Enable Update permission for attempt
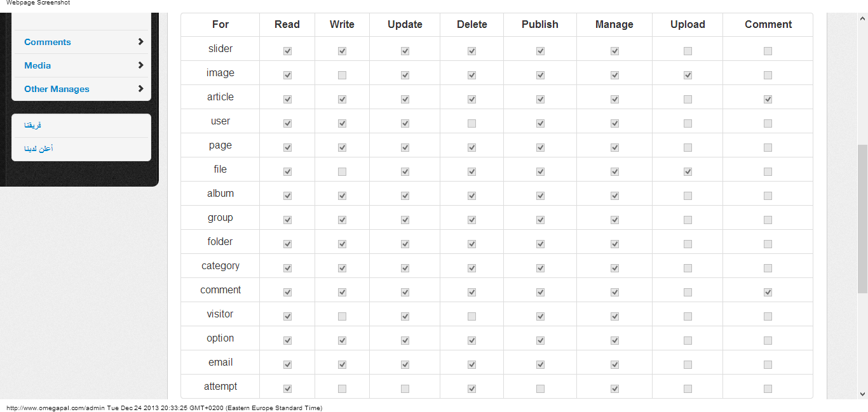Image resolution: width=868 pixels, height=412 pixels. (405, 389)
